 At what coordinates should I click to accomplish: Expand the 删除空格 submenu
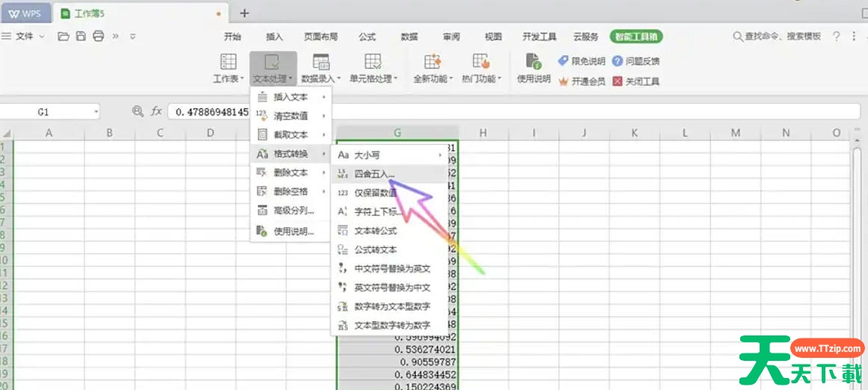point(291,191)
